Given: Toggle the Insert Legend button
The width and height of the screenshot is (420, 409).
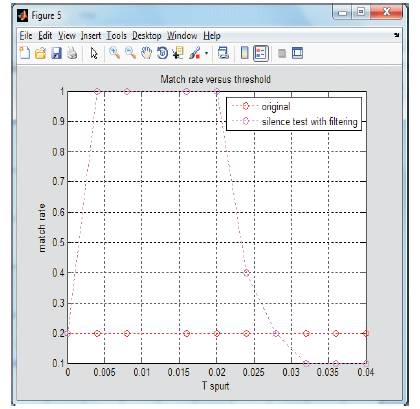Looking at the screenshot, I should [261, 53].
